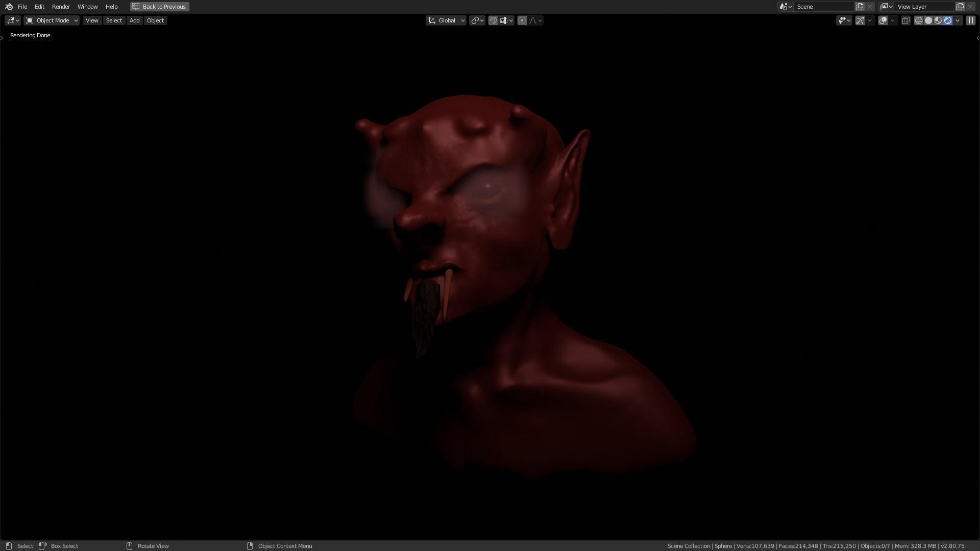Open the Add menu in header
Viewport: 980px width, 551px height.
(134, 20)
